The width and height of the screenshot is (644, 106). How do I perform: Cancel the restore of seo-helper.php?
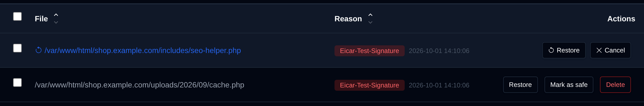(611, 50)
